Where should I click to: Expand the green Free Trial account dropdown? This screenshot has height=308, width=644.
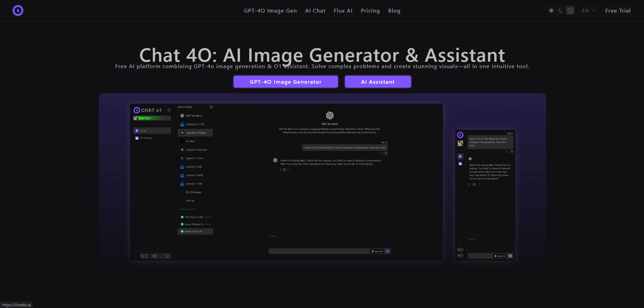click(152, 118)
